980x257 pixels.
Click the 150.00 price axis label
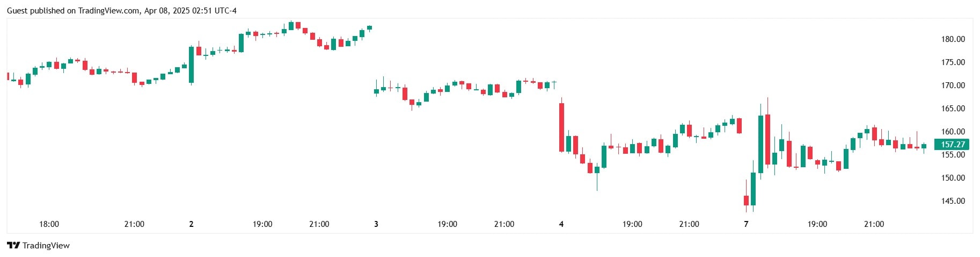[953, 178]
